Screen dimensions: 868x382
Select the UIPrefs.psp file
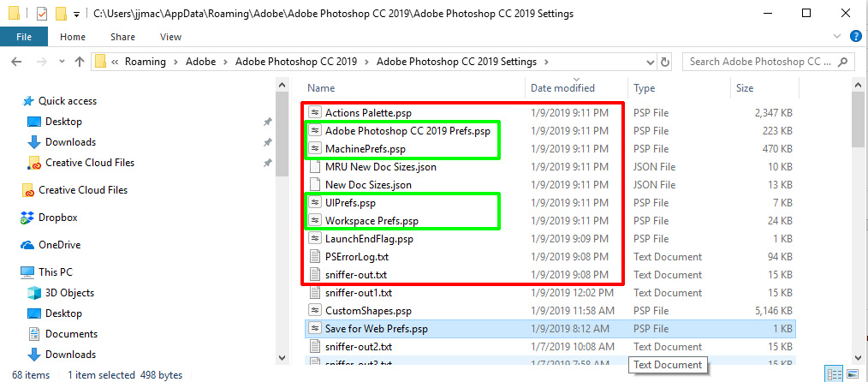click(x=350, y=203)
